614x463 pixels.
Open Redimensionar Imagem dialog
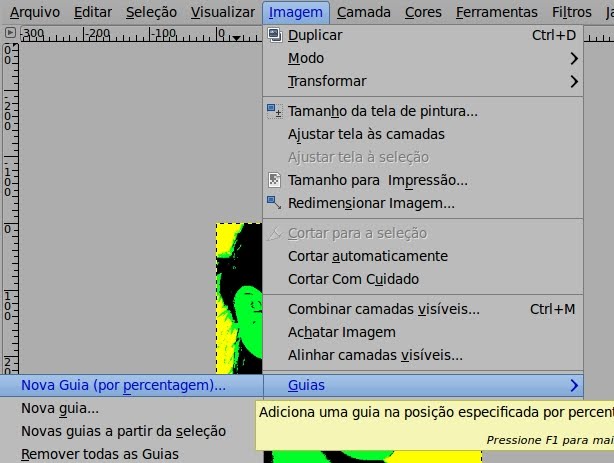[423, 203]
